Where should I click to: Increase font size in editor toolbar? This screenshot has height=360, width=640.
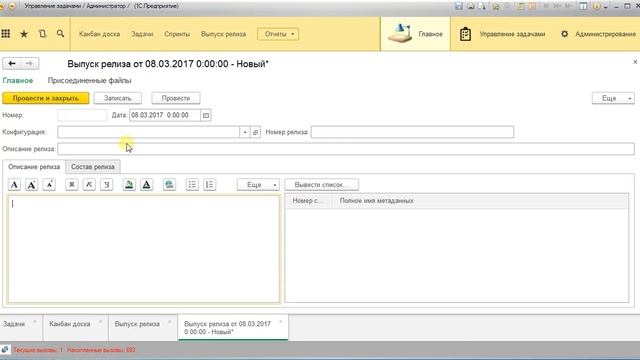click(x=31, y=184)
